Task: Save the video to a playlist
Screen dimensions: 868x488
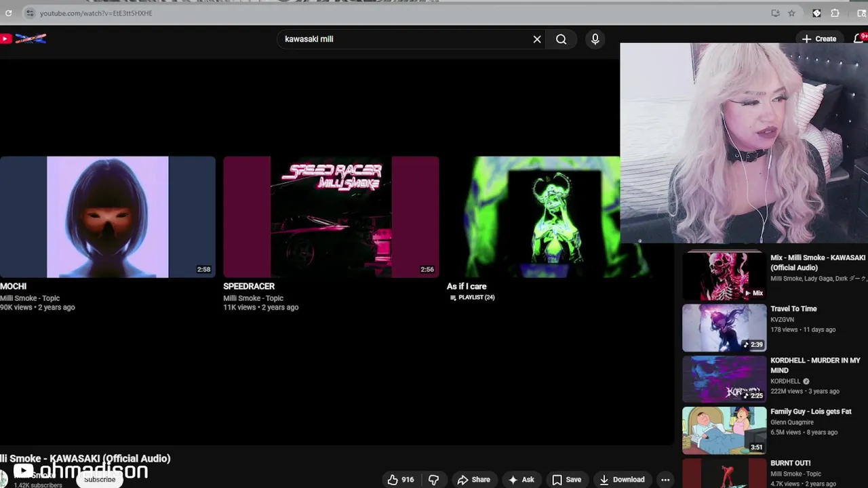Action: 567,480
